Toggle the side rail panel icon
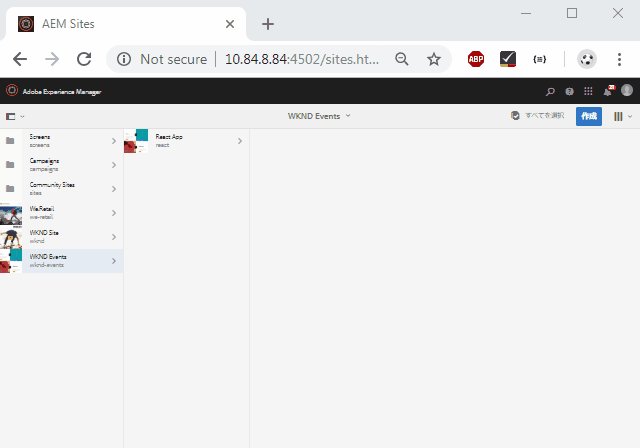Screen dimensions: 640x448 tap(11, 117)
